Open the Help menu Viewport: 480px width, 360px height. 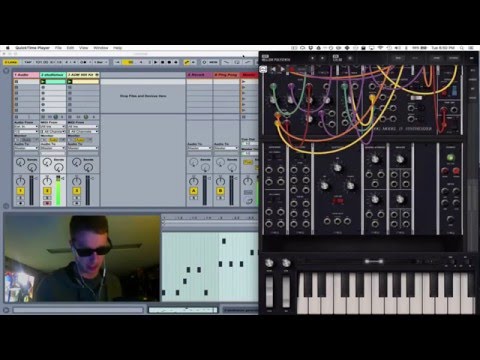coord(117,48)
